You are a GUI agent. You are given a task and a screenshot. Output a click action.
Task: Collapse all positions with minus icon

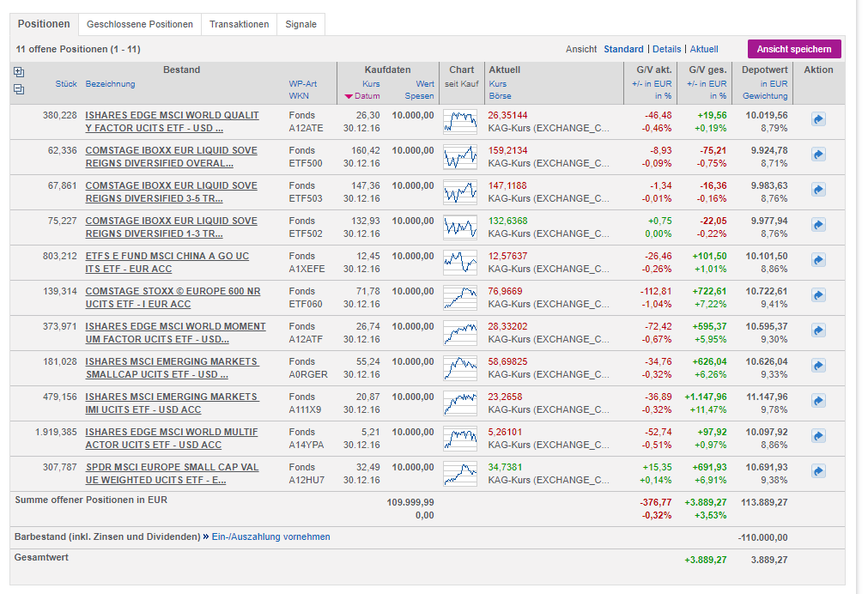[x=20, y=88]
